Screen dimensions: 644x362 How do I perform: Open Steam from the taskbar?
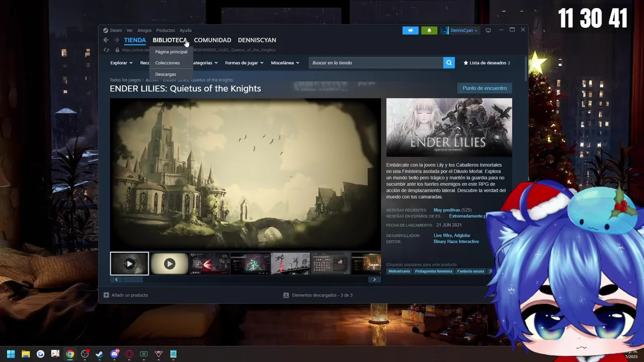coord(99,354)
